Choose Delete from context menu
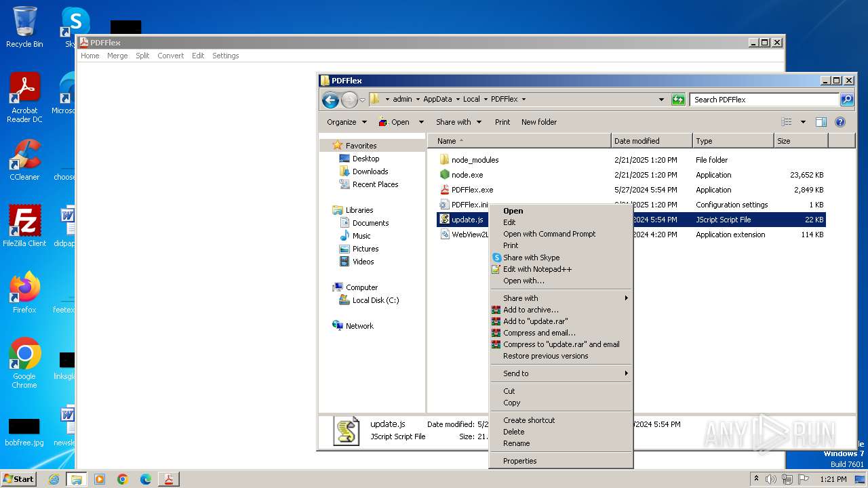Image resolution: width=868 pixels, height=488 pixels. click(513, 432)
